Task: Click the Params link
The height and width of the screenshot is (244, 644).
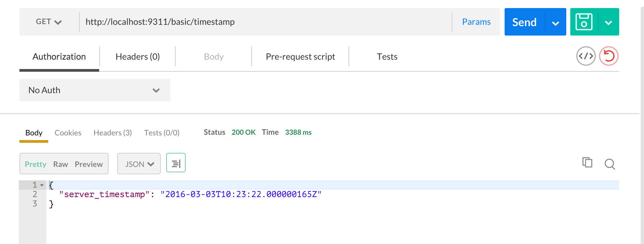Action: [x=476, y=22]
